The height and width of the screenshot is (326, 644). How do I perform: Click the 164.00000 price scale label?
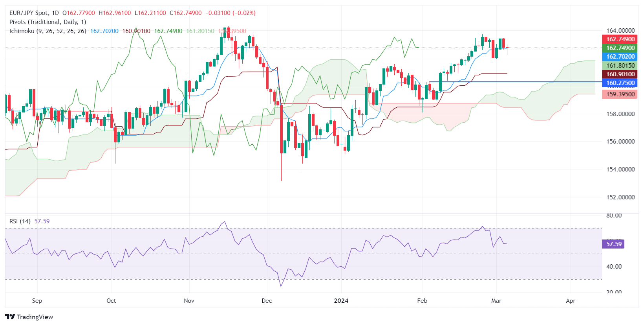pos(620,31)
